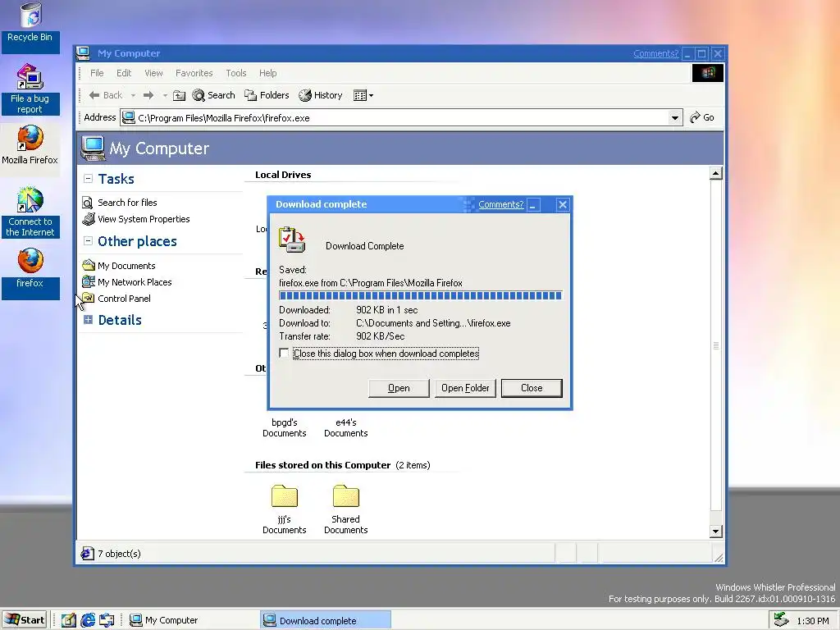Screen dimensions: 840x630
Task: Open the Forward history dropdown arrow
Action: 165,95
